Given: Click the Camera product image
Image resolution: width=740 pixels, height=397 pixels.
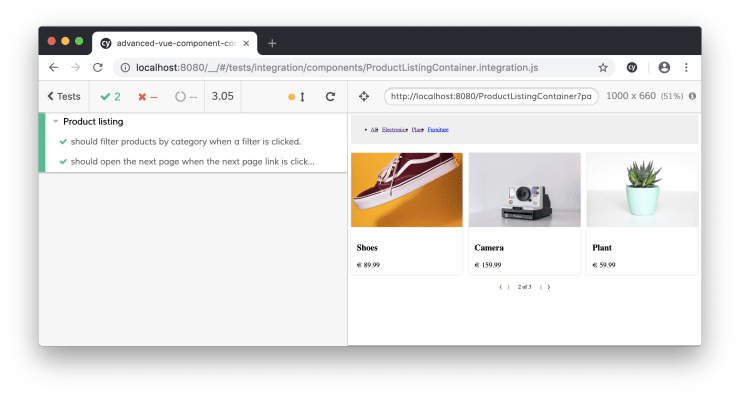Looking at the screenshot, I should point(525,190).
